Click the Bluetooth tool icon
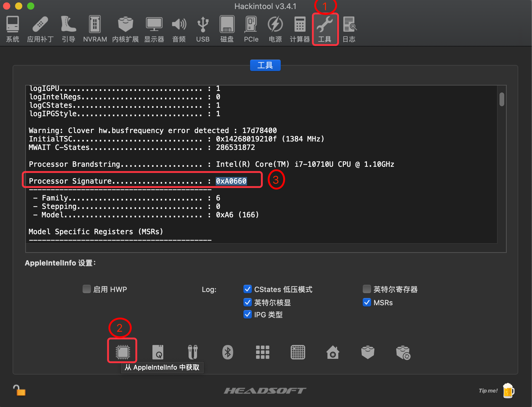The image size is (532, 407). tap(228, 352)
